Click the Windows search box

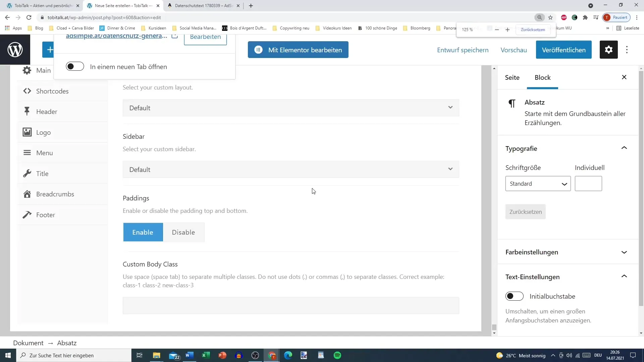[74, 355]
